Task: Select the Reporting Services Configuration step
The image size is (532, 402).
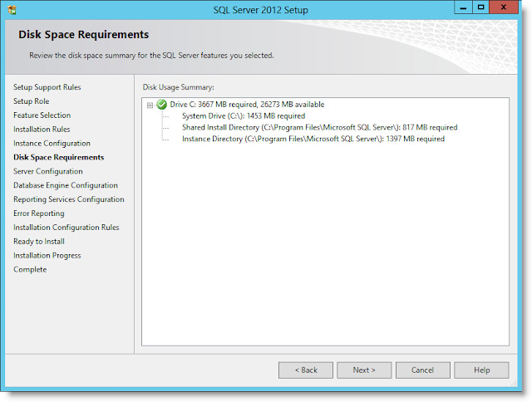Action: tap(69, 199)
